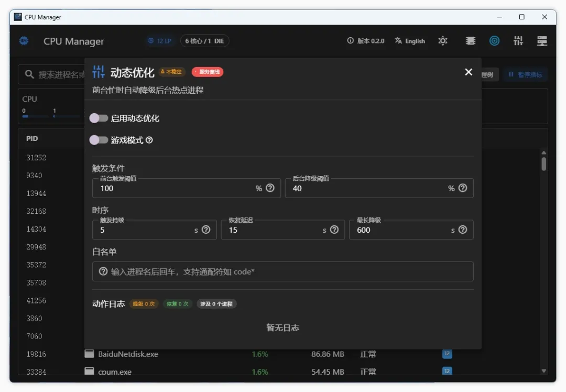The height and width of the screenshot is (392, 566).
Task: Click the 不稳定 warning badge
Action: pyautogui.click(x=171, y=72)
